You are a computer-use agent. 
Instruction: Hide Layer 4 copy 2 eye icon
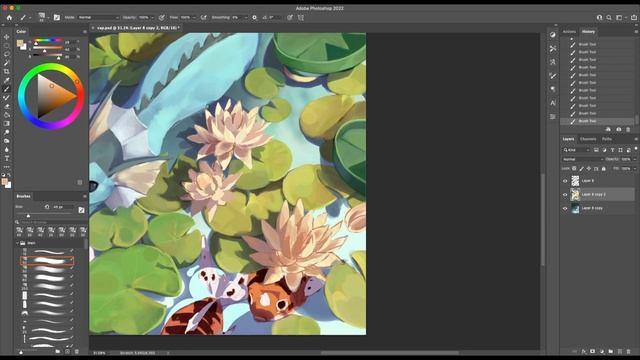click(x=565, y=195)
